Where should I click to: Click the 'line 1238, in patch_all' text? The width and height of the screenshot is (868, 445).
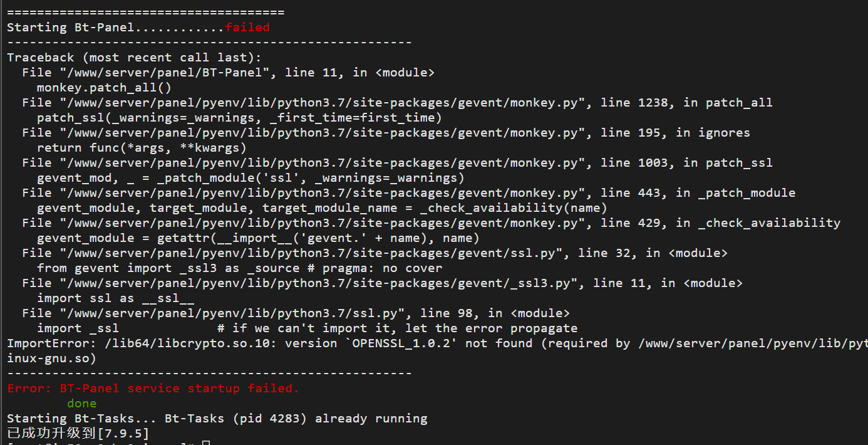686,103
